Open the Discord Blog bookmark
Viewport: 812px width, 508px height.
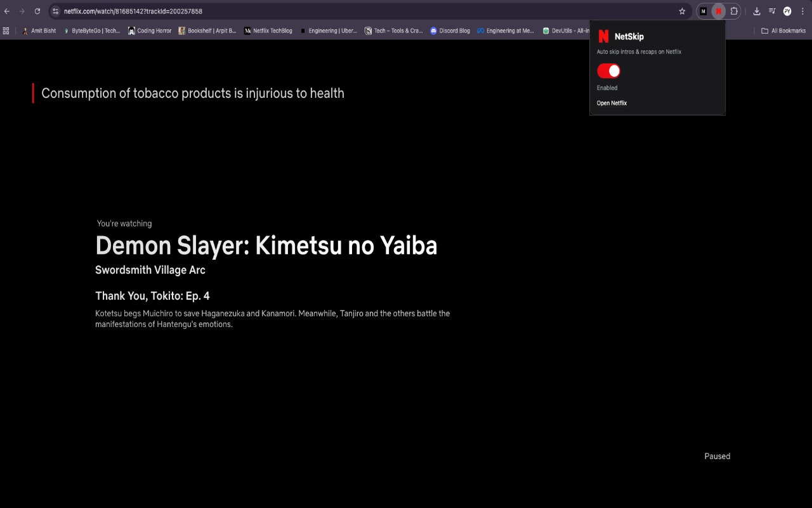450,30
